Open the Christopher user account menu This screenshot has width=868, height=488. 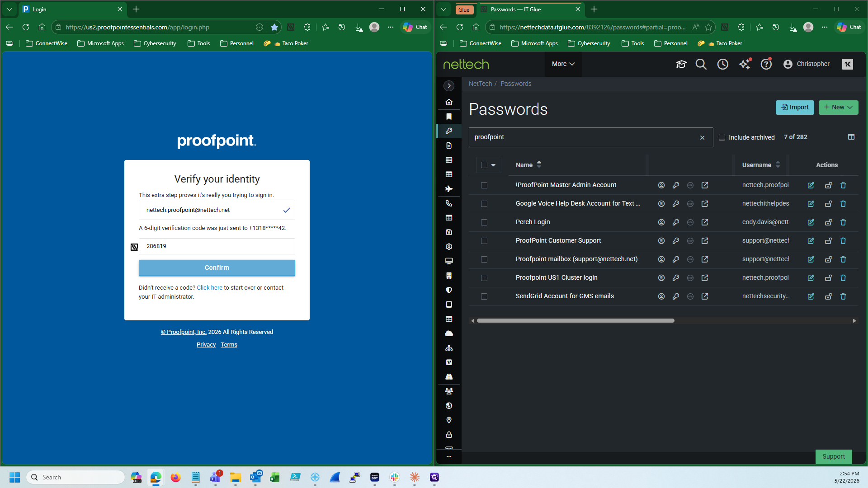(807, 64)
